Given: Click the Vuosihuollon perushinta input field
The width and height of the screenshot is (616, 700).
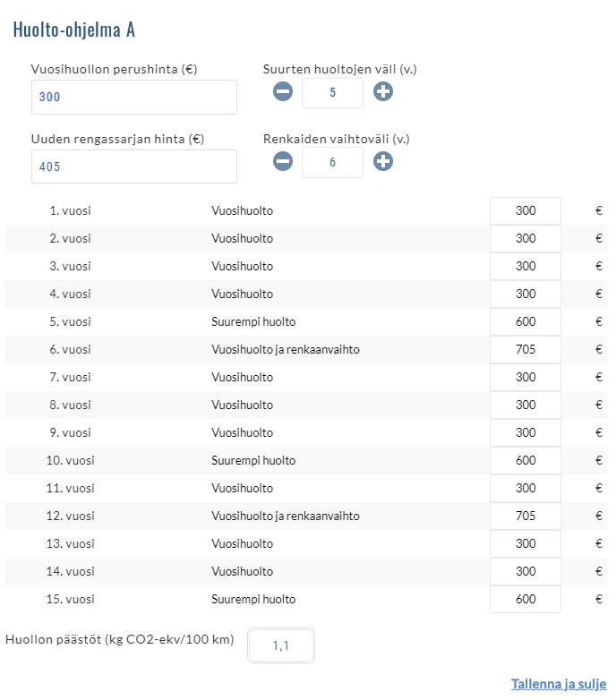Looking at the screenshot, I should [x=134, y=97].
